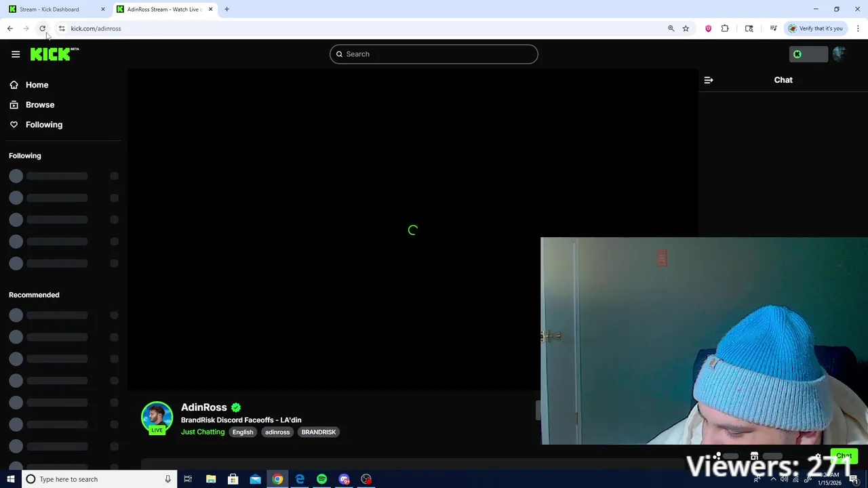Open OBS from taskbar
This screenshot has width=868, height=488.
click(366, 479)
